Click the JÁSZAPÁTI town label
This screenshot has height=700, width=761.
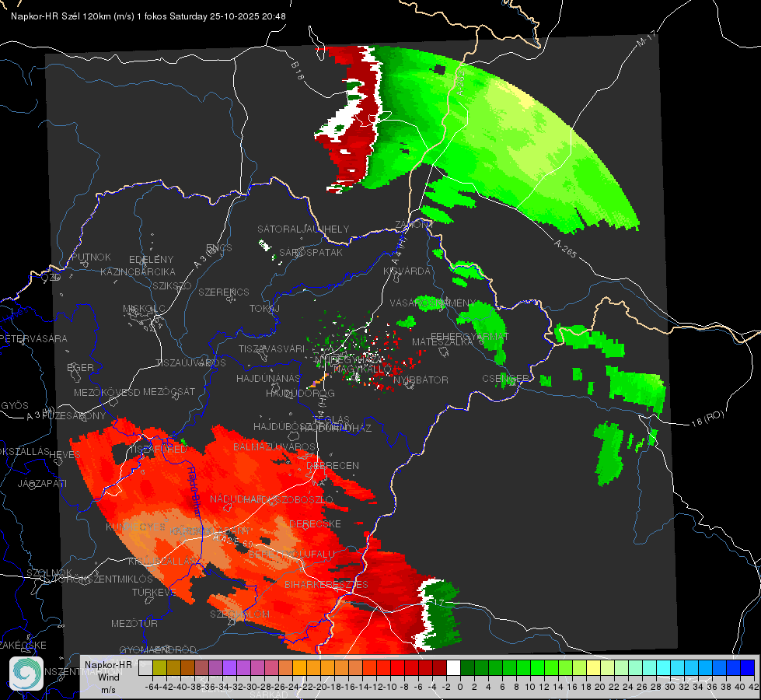[42, 483]
